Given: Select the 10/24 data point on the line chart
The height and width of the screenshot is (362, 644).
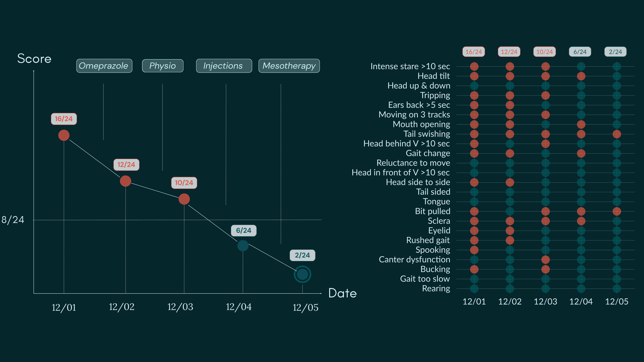Looking at the screenshot, I should [x=184, y=199].
